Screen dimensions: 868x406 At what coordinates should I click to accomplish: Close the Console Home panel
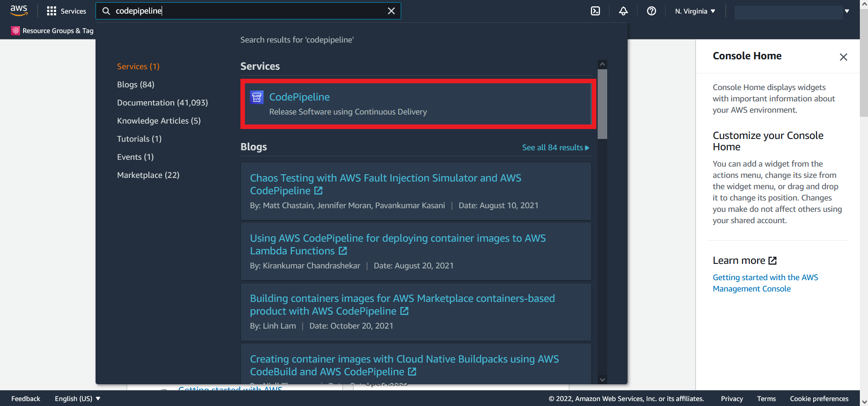click(x=843, y=57)
